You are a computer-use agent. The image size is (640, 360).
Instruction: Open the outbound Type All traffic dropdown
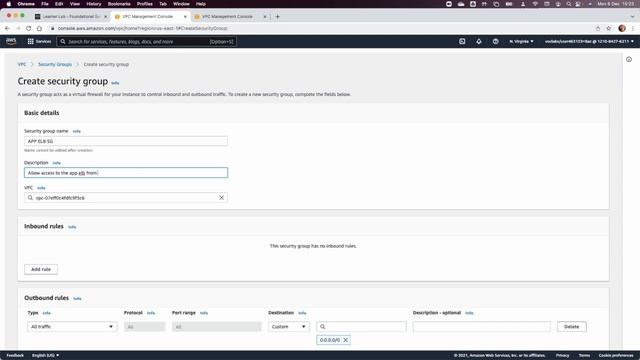click(x=72, y=327)
